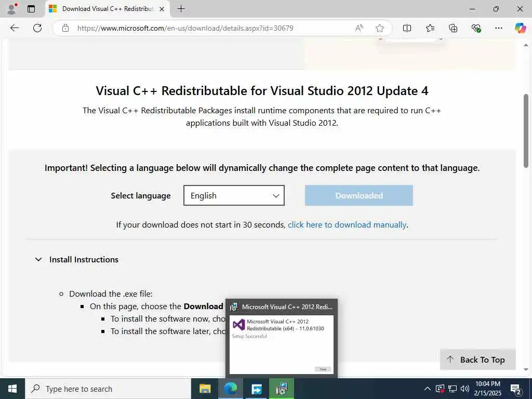Screen dimensions: 532x399
Task: Refresh the current page
Action: [x=37, y=28]
